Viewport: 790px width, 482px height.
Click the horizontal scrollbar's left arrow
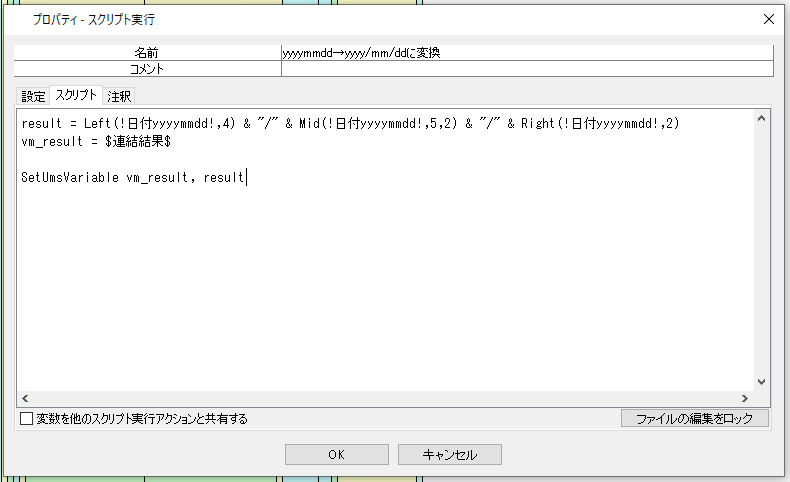tap(26, 398)
